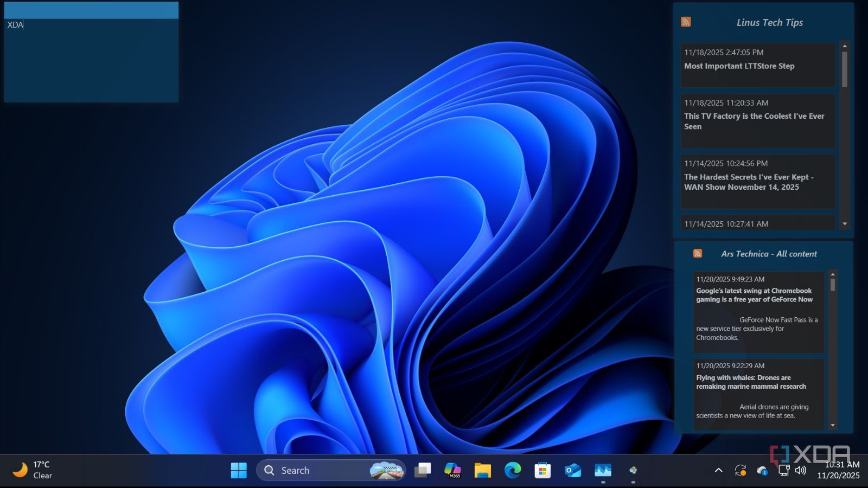The width and height of the screenshot is (868, 488).
Task: Open Microsoft 365 Copilot taskbar icon
Action: (x=452, y=470)
